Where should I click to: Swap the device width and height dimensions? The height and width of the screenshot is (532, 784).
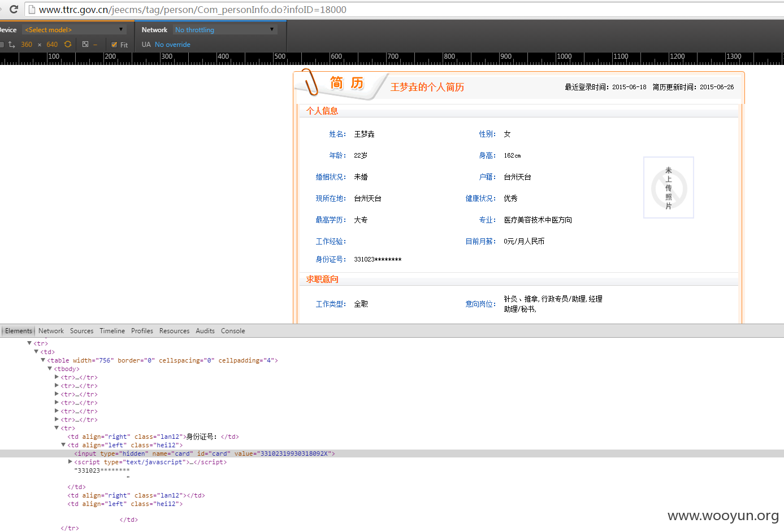pos(68,44)
